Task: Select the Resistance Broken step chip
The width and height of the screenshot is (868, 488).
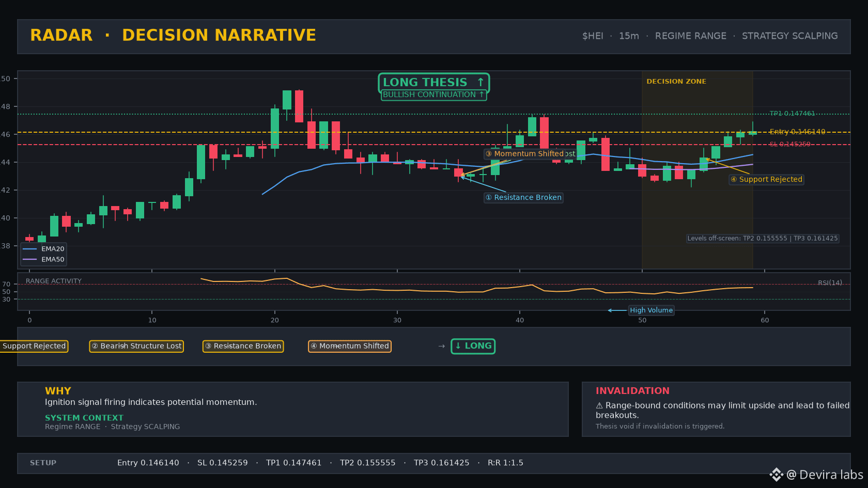Action: [x=243, y=346]
